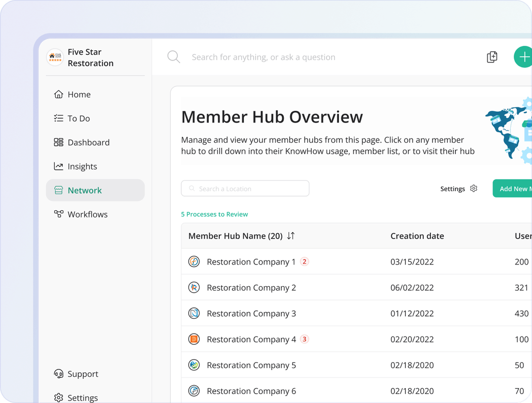
Task: Select the Workflows node icon
Action: click(59, 214)
